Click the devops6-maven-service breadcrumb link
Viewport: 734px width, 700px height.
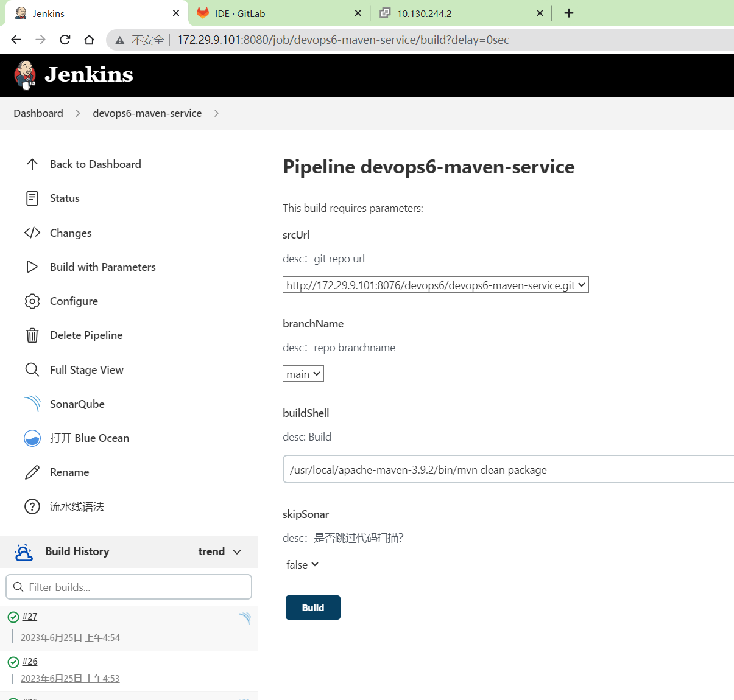pos(147,113)
